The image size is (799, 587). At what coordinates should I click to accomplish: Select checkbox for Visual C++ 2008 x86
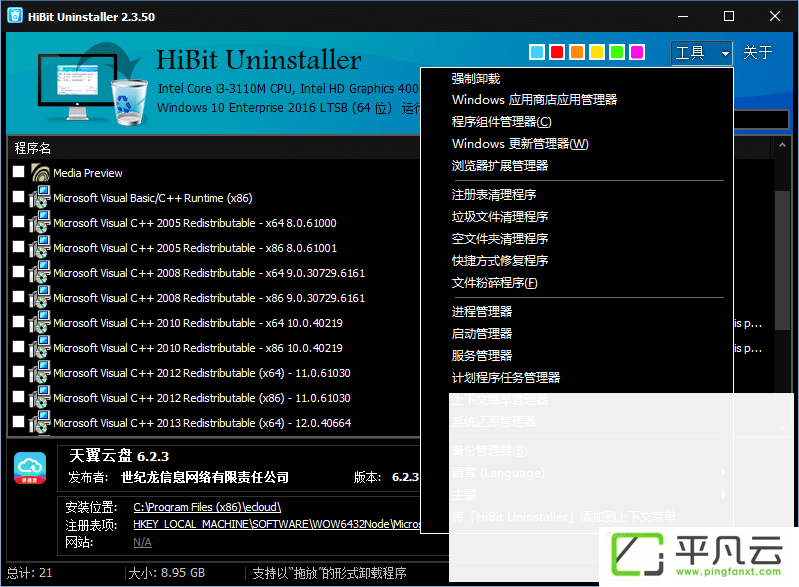click(19, 297)
